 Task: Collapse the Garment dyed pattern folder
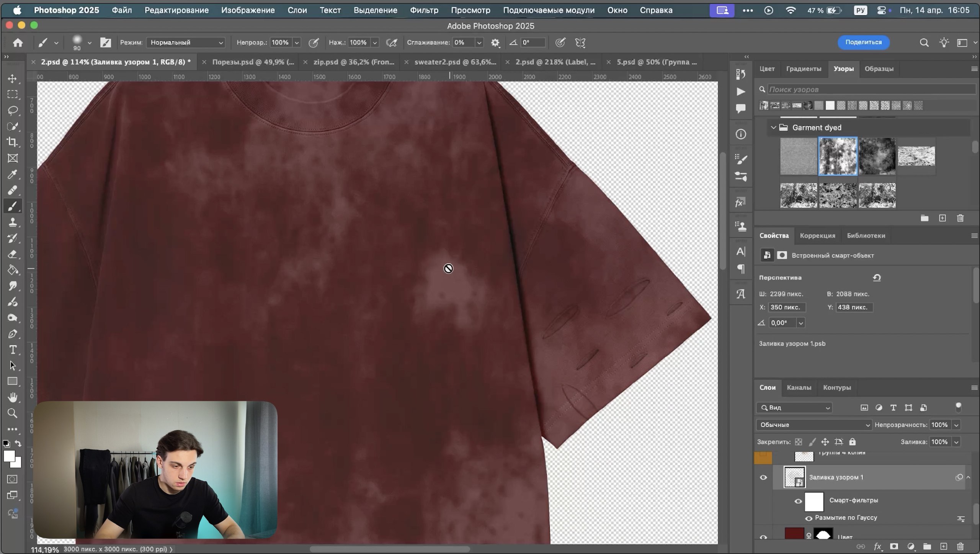(x=773, y=127)
